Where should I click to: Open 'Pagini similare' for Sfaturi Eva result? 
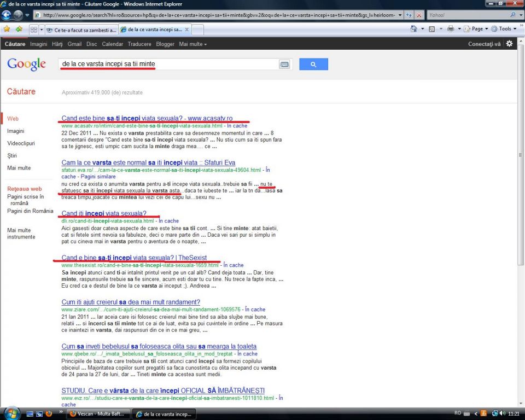pyautogui.click(x=98, y=177)
